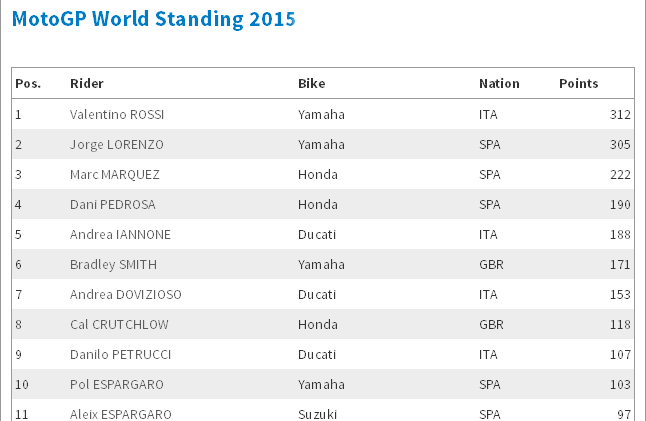The height and width of the screenshot is (421, 646).
Task: Select the Rider column header
Action: tap(87, 84)
